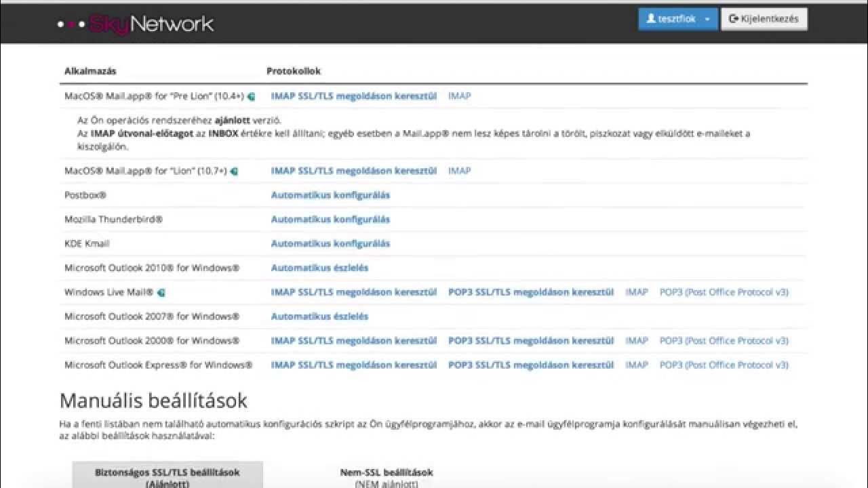Open POP3 v3 link for Outlook Express
This screenshot has height=488, width=868.
(x=724, y=365)
